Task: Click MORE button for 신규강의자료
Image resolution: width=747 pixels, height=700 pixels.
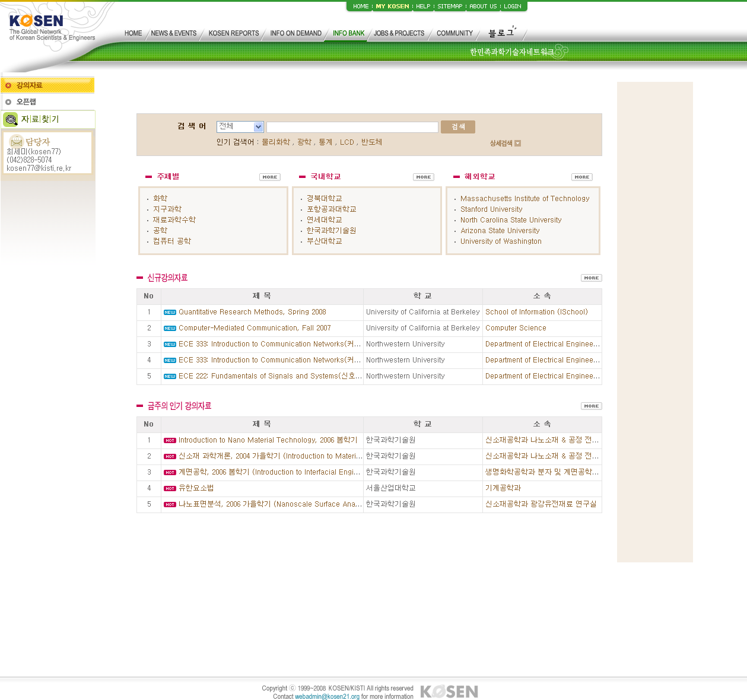Action: coord(592,278)
